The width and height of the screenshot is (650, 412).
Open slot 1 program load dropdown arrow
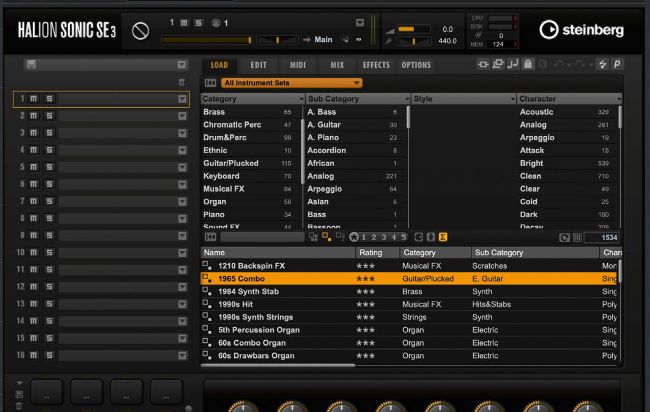pos(182,99)
